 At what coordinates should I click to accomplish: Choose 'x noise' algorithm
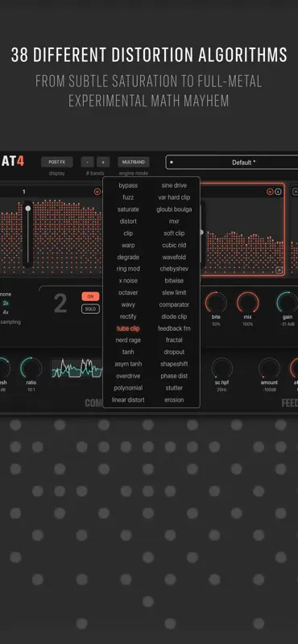click(x=128, y=281)
